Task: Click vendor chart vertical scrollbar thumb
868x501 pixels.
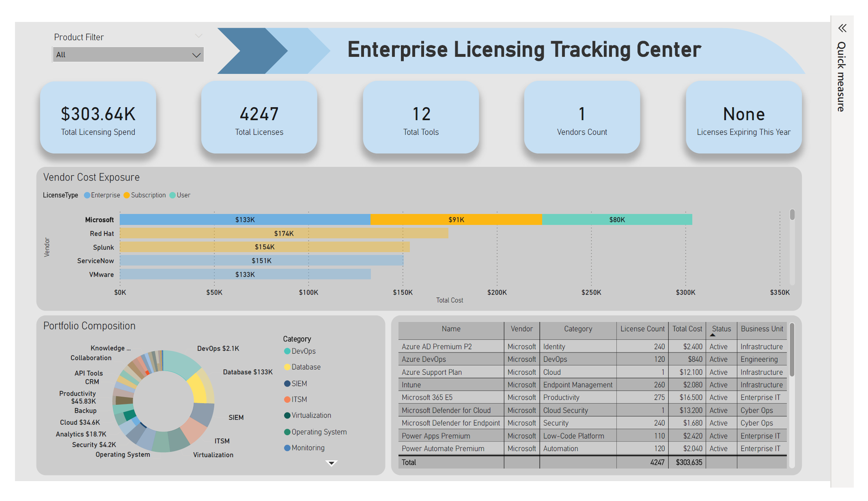Action: coord(792,214)
